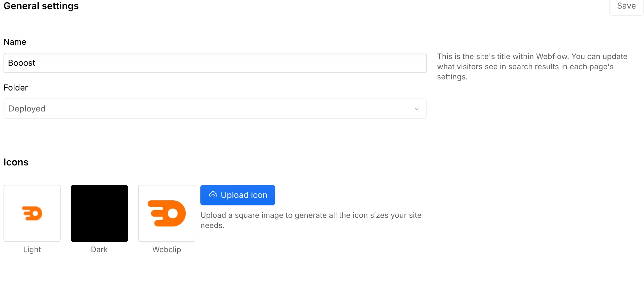Select the Webclip icon thumbnail
Viewport: 644px width, 282px height.
[x=167, y=213]
